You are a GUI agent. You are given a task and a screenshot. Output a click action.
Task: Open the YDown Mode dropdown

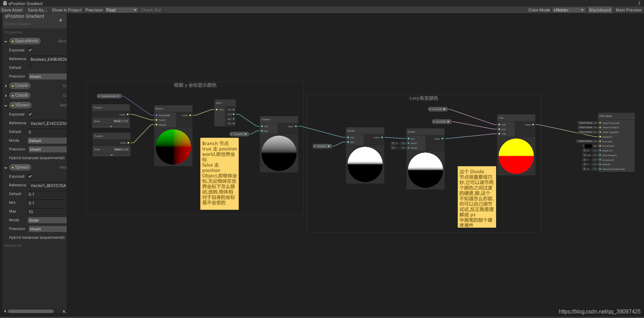tap(47, 141)
